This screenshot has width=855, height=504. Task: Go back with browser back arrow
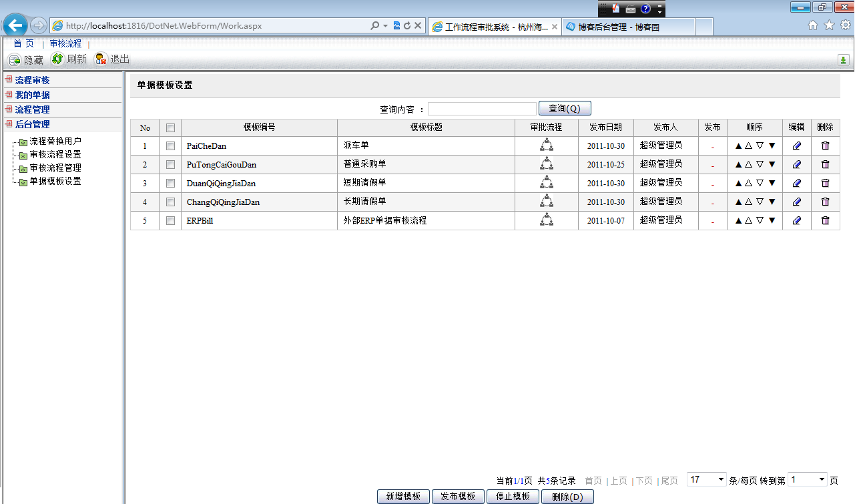tap(15, 26)
